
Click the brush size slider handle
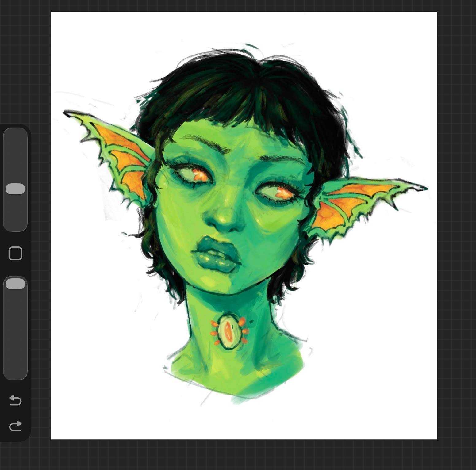point(15,189)
